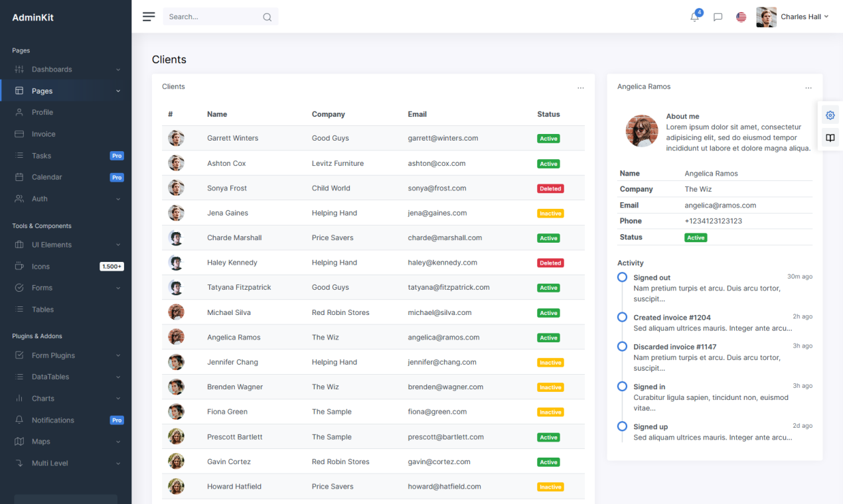Open the Clients card options ellipsis
The height and width of the screenshot is (504, 843).
pyautogui.click(x=581, y=87)
